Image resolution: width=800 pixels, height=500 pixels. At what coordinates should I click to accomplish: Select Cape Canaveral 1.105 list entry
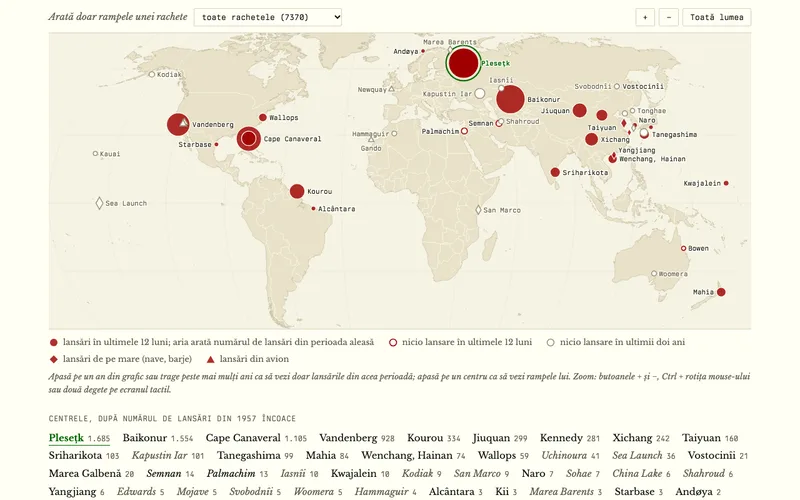(x=256, y=438)
